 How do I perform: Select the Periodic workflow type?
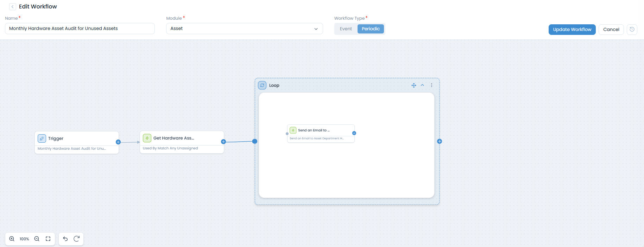pos(371,29)
